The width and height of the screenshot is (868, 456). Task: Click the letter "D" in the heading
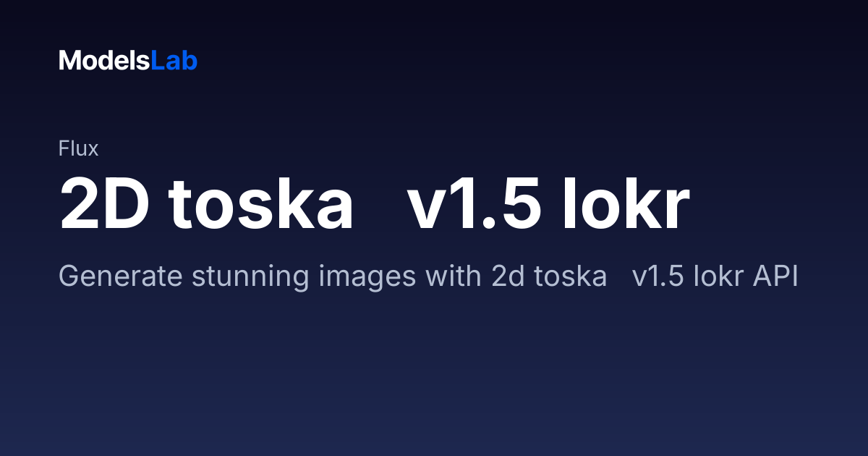pyautogui.click(x=126, y=203)
